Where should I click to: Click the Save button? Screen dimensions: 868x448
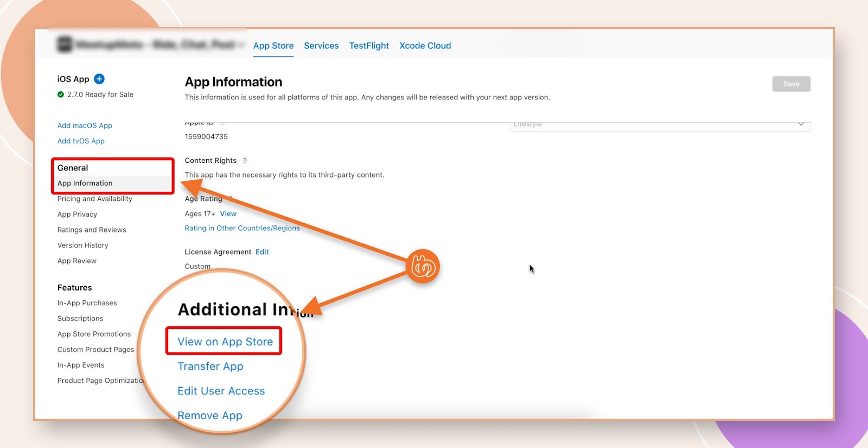[791, 84]
